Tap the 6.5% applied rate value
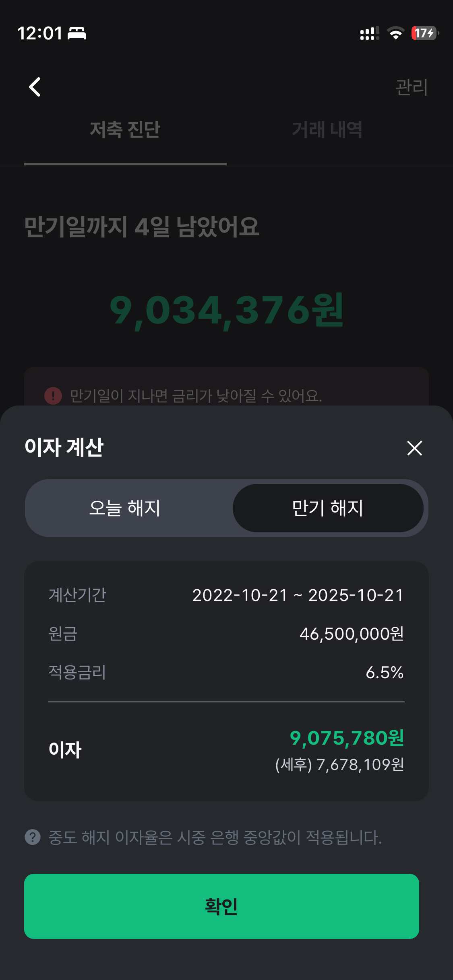This screenshot has width=453, height=980. [x=385, y=673]
